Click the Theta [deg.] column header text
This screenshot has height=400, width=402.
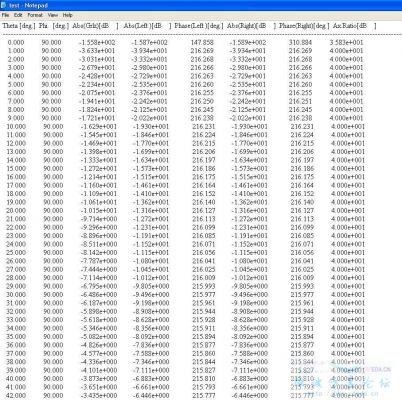point(19,26)
